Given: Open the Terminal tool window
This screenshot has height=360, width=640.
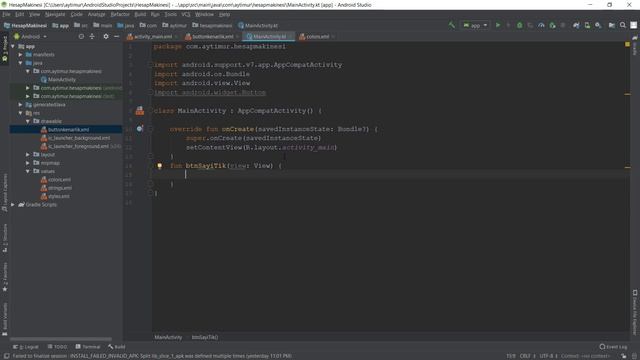Looking at the screenshot, I should pyautogui.click(x=88, y=347).
